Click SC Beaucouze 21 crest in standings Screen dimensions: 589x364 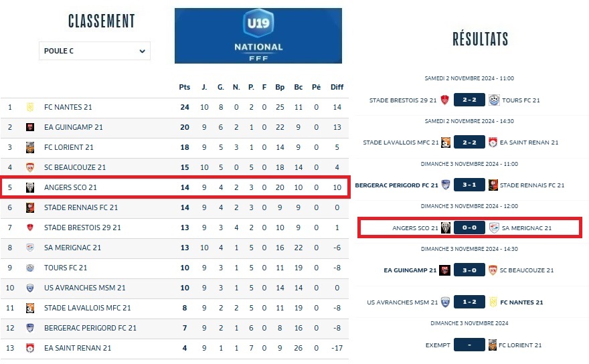30,167
